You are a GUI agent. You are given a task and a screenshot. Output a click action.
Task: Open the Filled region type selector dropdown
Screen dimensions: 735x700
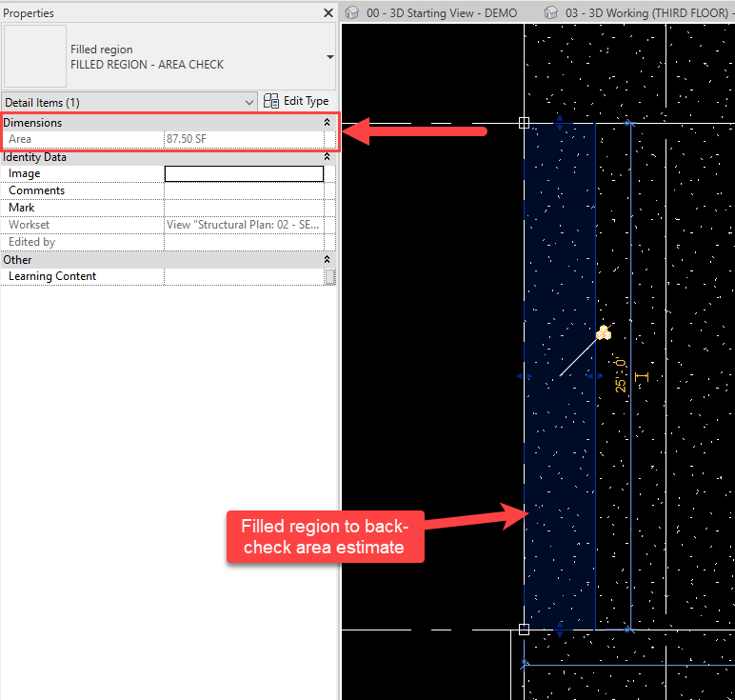330,57
